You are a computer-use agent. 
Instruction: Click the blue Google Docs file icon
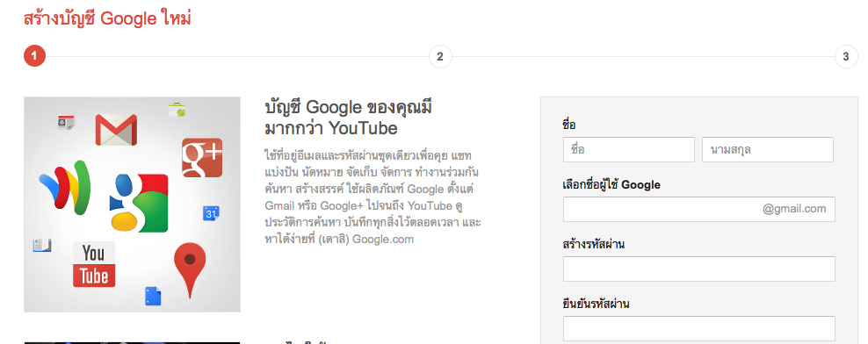[154, 297]
